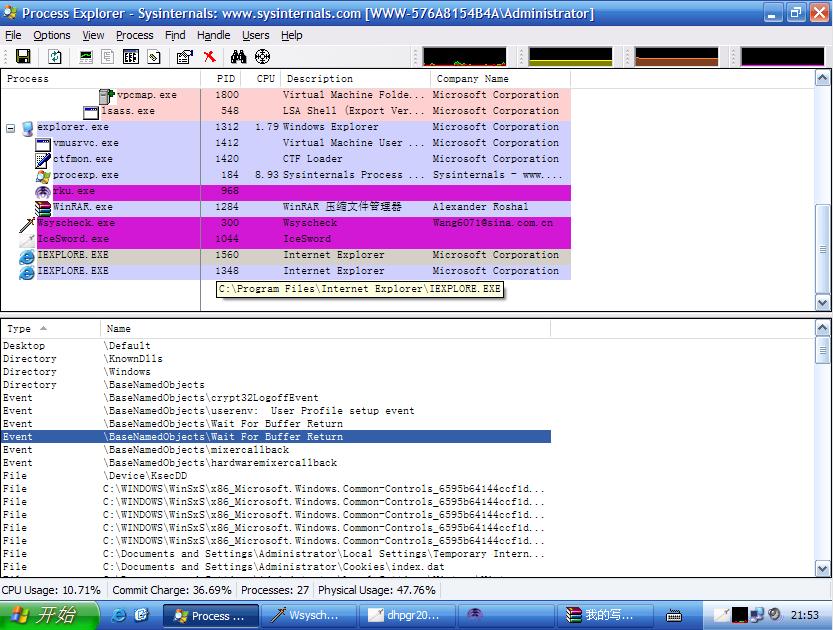Click the red X Kill Process icon
833x630 pixels.
click(210, 56)
